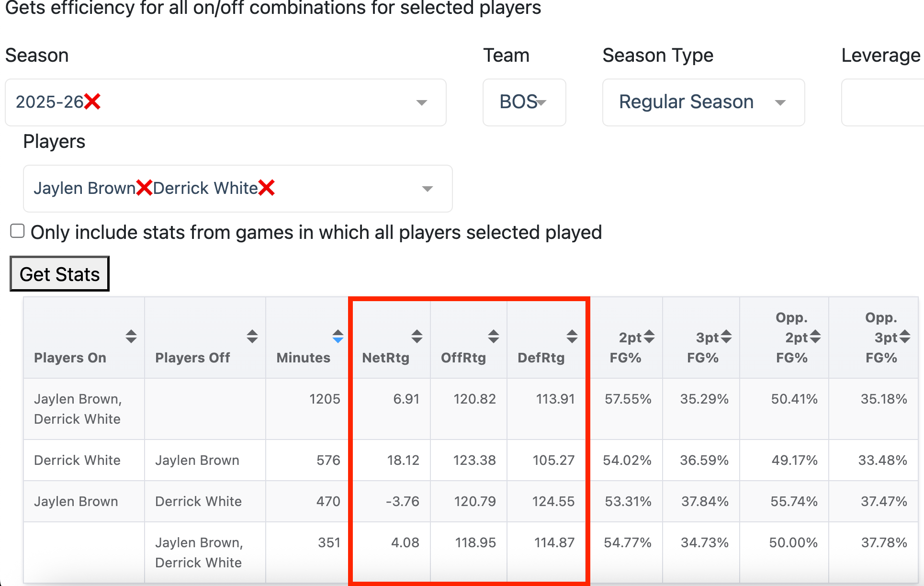Sort table by NetRtg column

(417, 337)
